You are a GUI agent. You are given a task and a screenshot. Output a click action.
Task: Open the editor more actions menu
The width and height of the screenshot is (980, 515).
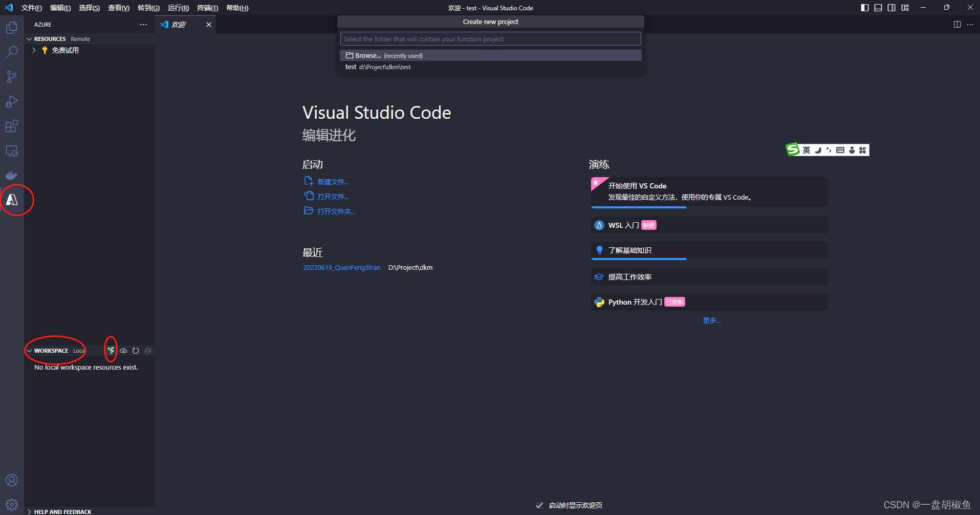(x=970, y=25)
